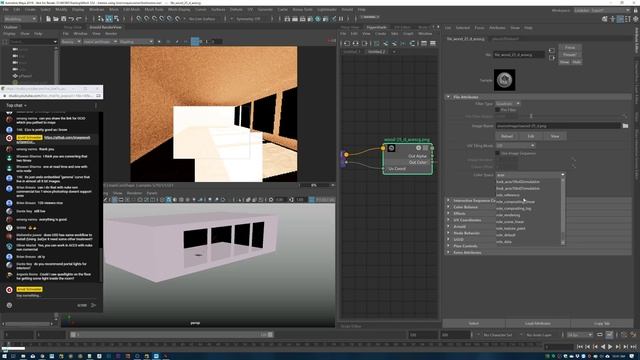Open the Modeling menu set dropdown

point(20,19)
